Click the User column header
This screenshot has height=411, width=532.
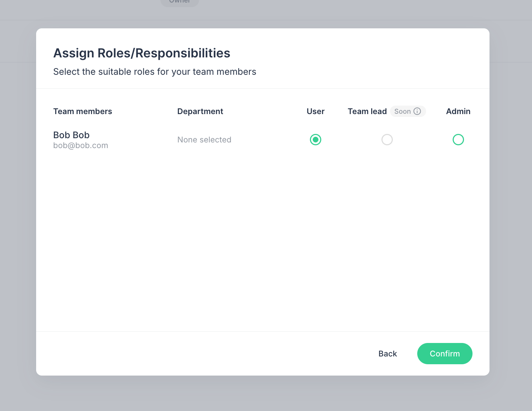point(316,111)
